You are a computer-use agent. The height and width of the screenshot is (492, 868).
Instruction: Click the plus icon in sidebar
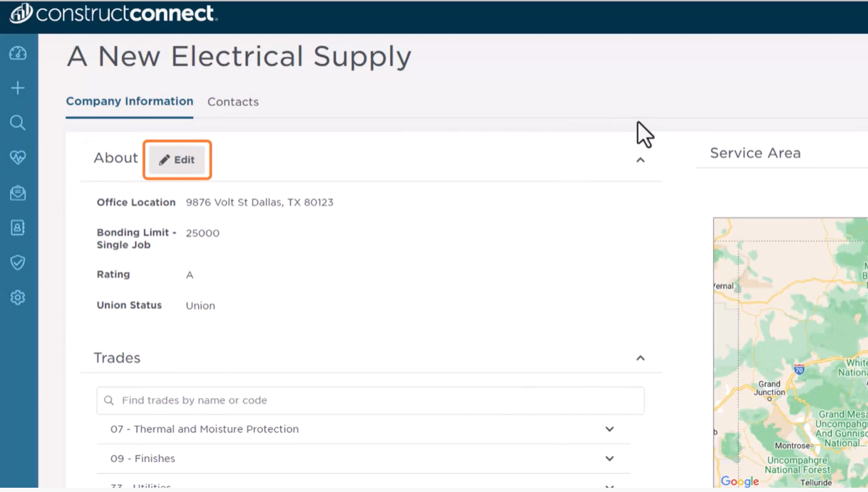point(18,88)
